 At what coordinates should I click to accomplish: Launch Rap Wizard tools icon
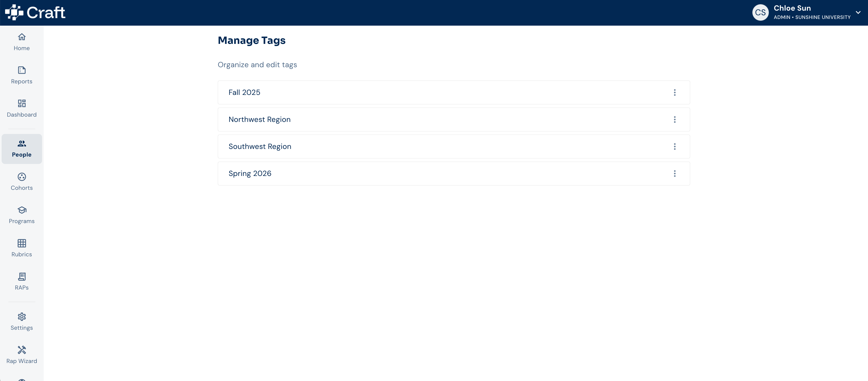(21, 350)
